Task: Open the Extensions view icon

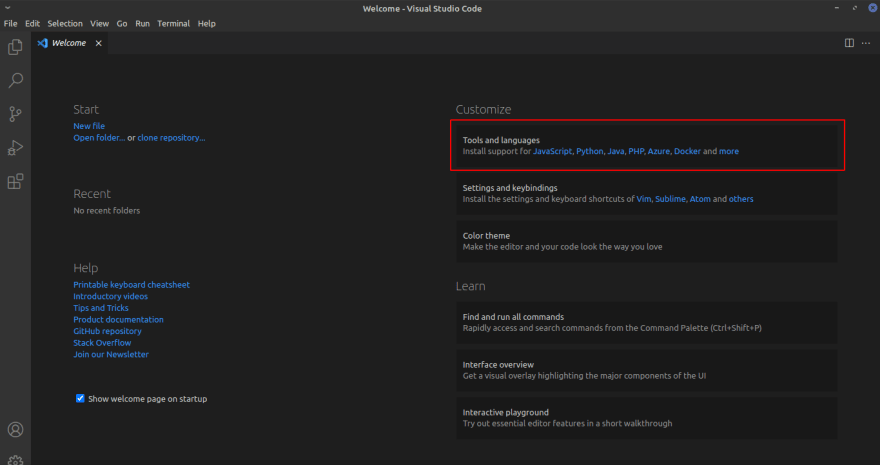Action: pyautogui.click(x=15, y=181)
